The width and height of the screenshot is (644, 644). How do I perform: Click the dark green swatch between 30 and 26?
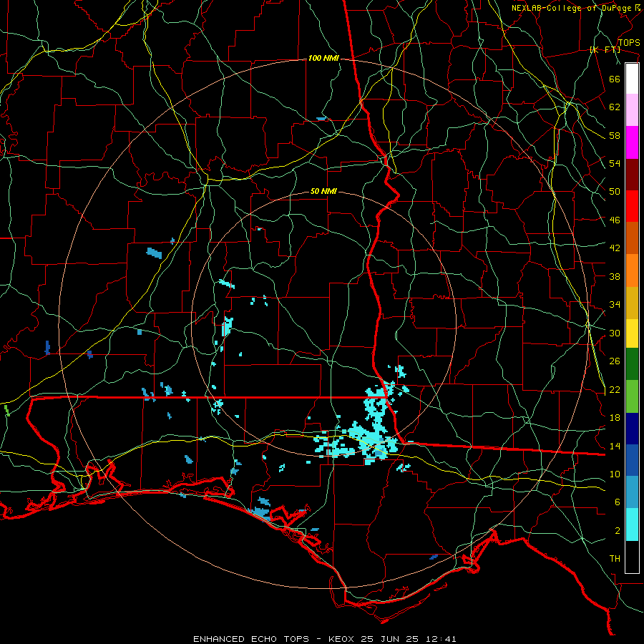pos(632,364)
